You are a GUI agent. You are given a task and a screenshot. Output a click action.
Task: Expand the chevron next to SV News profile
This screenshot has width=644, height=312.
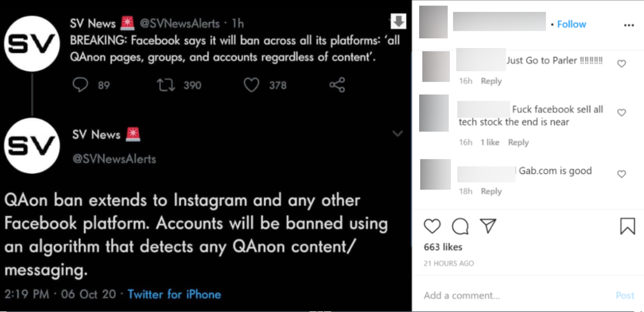click(398, 133)
